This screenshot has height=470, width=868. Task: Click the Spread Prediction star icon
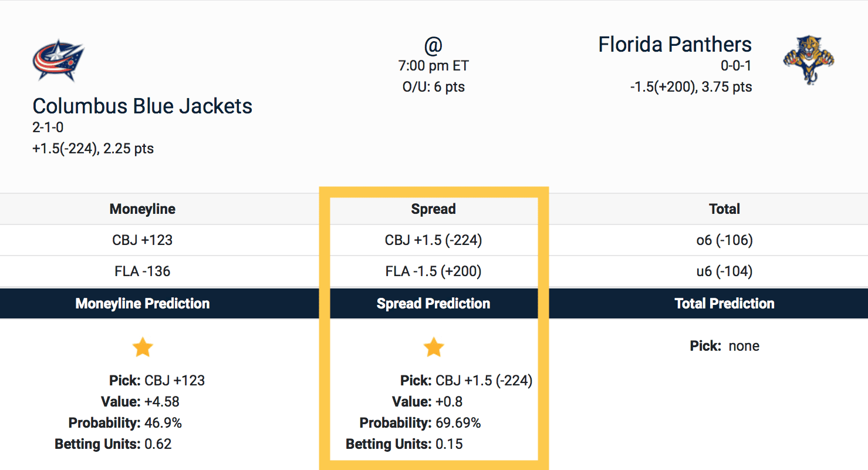434,347
